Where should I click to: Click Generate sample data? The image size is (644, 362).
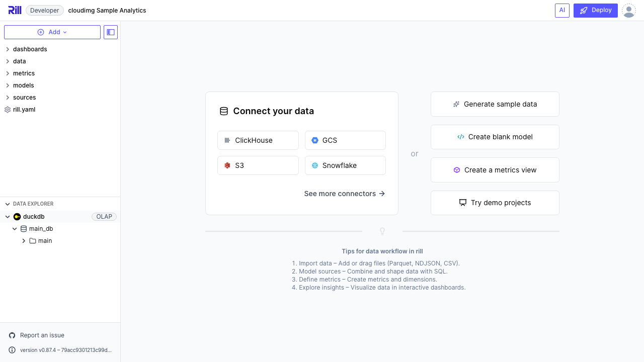tap(495, 104)
